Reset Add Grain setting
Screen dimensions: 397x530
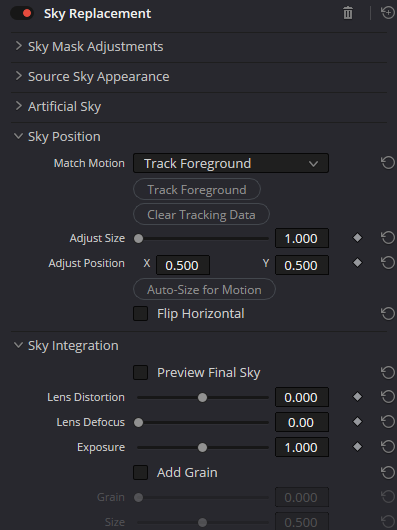388,472
